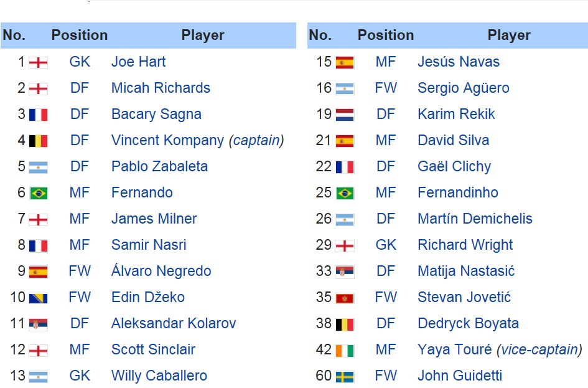Click the Serbia flag next to Aleksandar Kolarov

(38, 324)
